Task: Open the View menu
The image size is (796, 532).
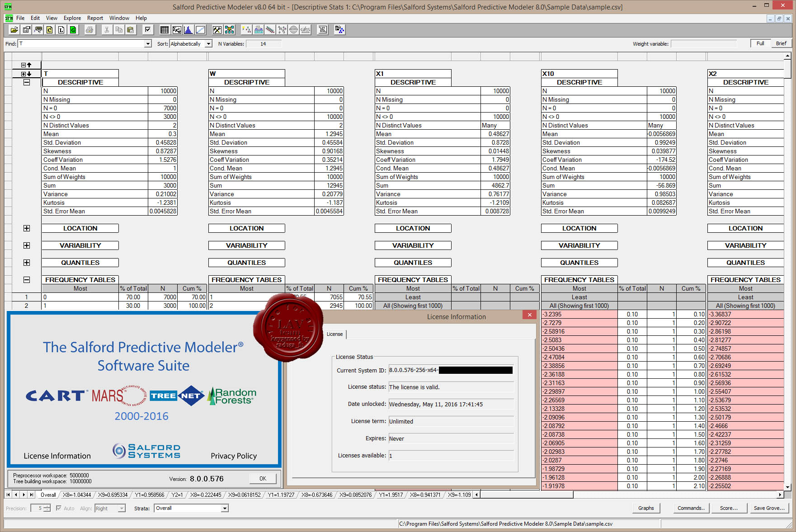Action: click(52, 18)
